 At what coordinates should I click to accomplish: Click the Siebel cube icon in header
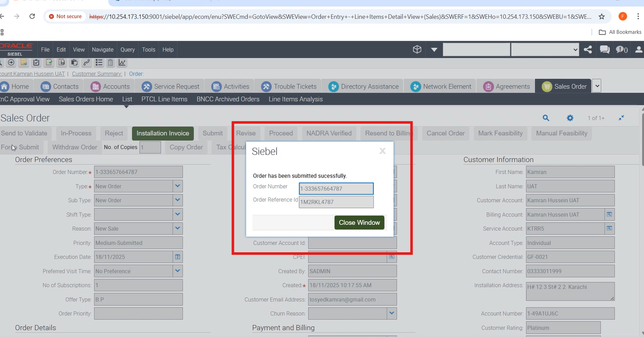tap(417, 49)
